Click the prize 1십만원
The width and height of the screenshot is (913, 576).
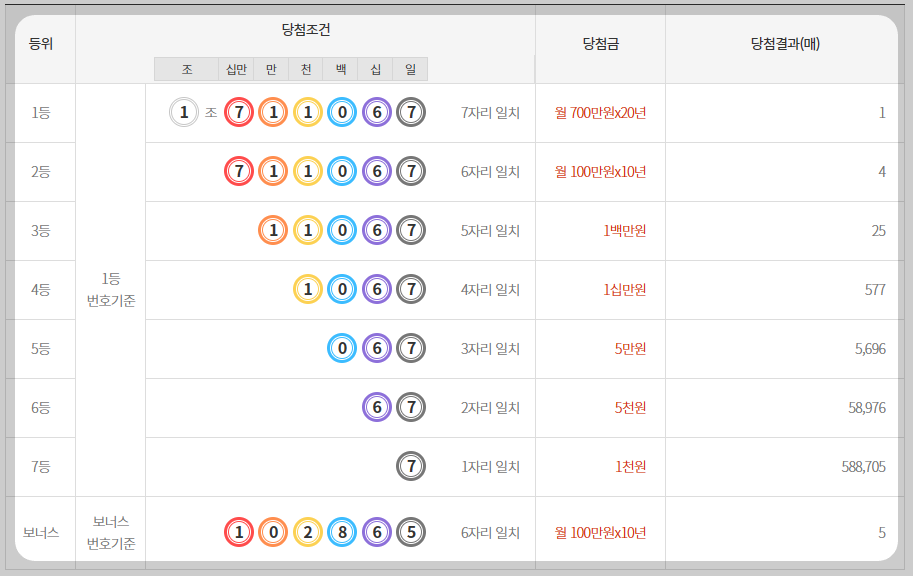[625, 289]
